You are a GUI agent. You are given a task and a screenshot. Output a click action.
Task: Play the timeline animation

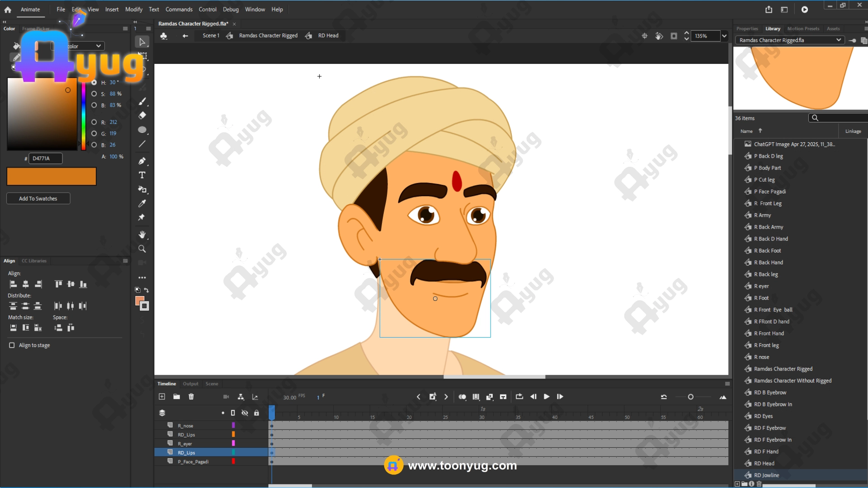[547, 397]
